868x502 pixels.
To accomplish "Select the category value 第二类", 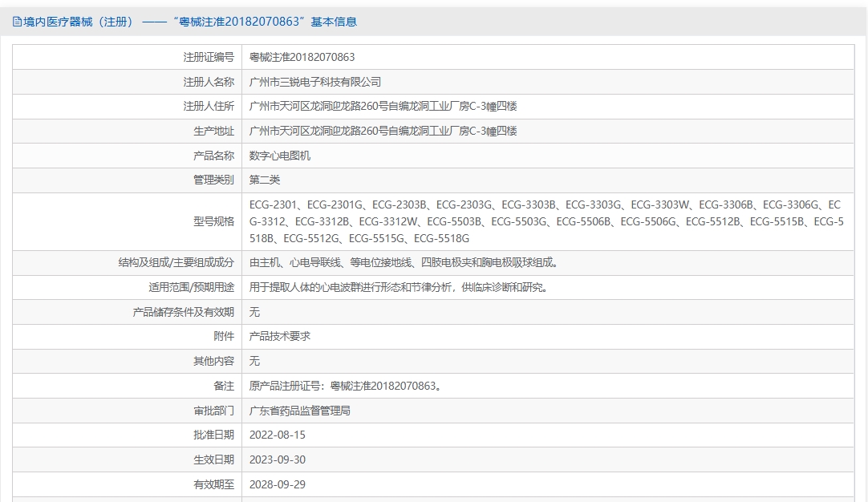I will coord(265,180).
